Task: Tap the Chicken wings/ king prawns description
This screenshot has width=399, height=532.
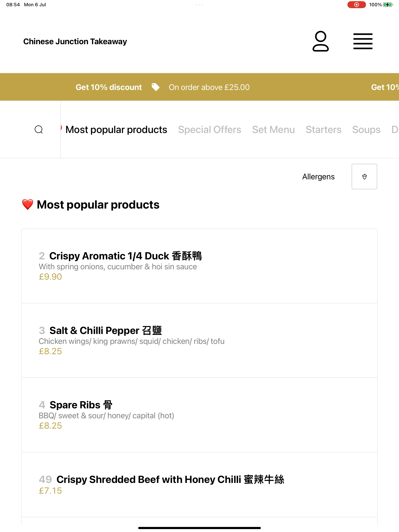Action: click(131, 341)
